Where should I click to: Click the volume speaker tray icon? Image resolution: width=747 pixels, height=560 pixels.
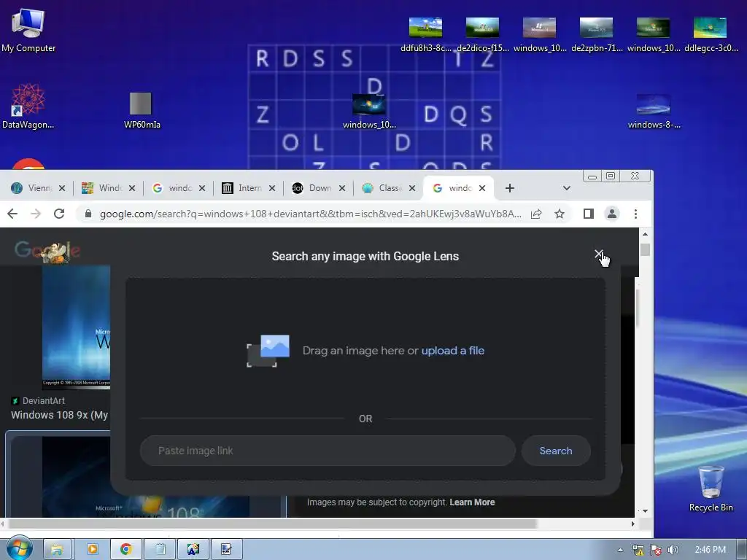click(x=673, y=550)
